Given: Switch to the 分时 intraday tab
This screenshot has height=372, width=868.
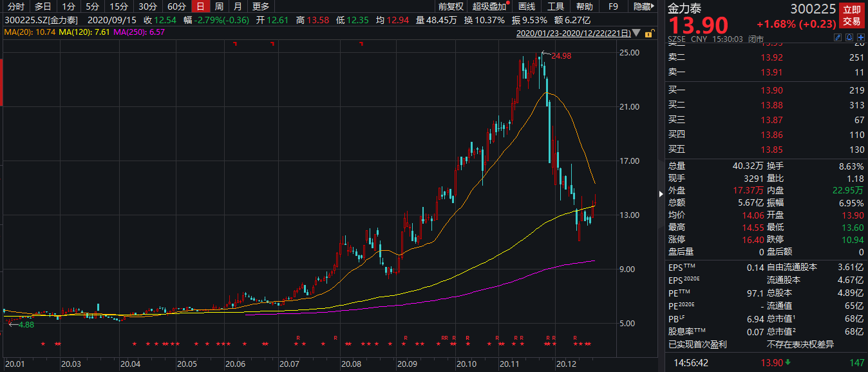Looking at the screenshot, I should 16,6.
